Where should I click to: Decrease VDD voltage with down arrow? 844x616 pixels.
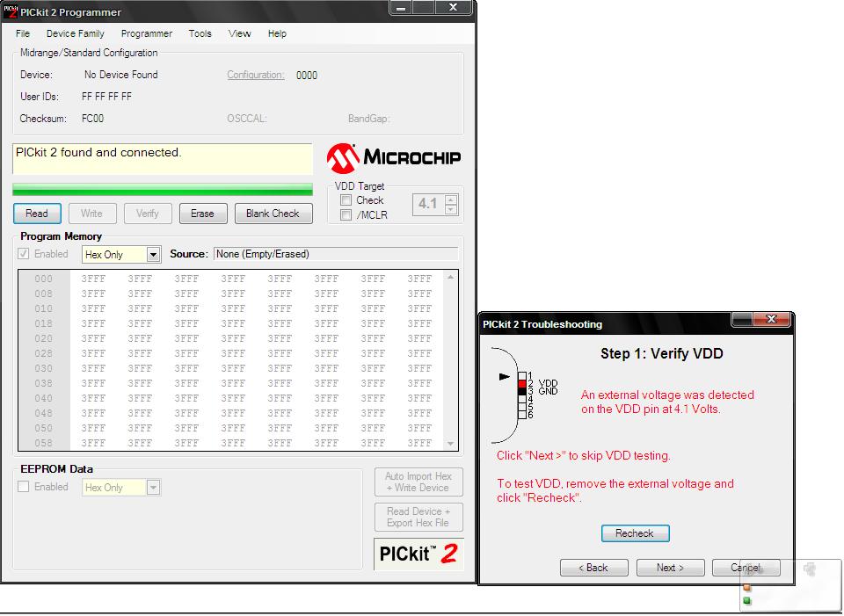(x=451, y=210)
